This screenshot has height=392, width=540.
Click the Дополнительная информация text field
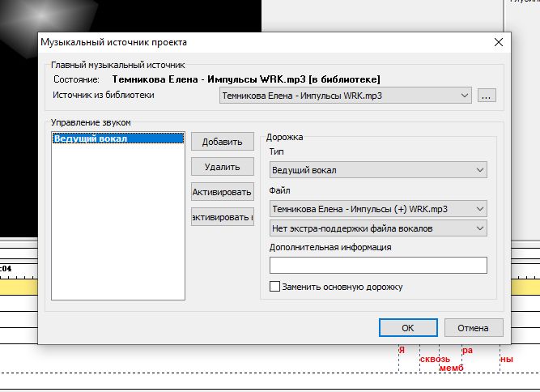378,265
